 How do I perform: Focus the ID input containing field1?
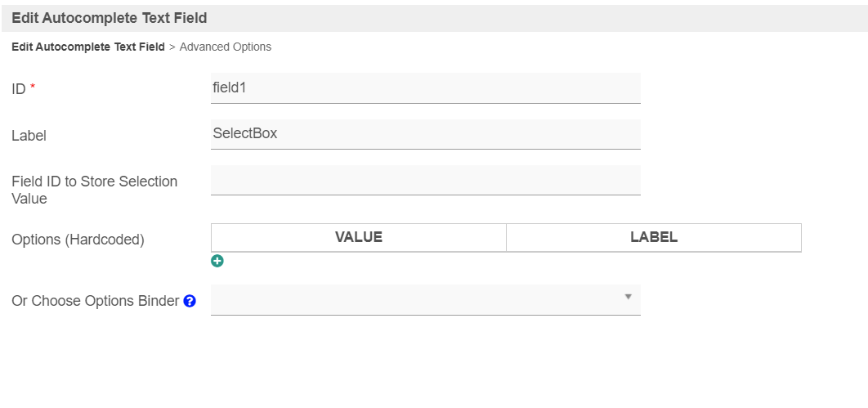coord(425,87)
